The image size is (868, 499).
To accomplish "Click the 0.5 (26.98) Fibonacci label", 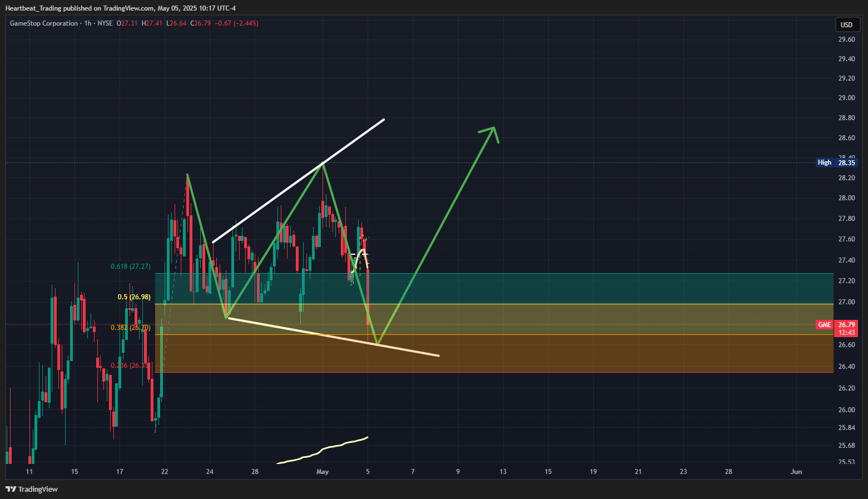I will [134, 297].
